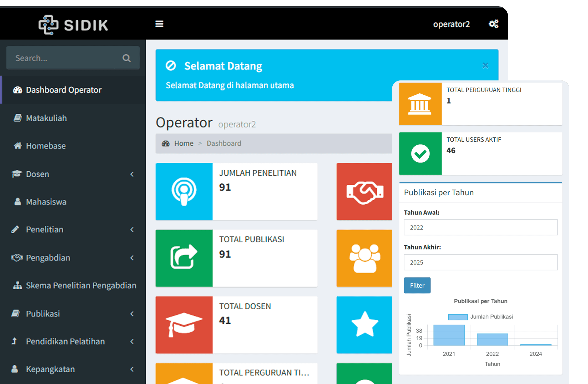Click the breadcrumb dashboard gauge icon
The image size is (588, 384).
pyautogui.click(x=166, y=143)
